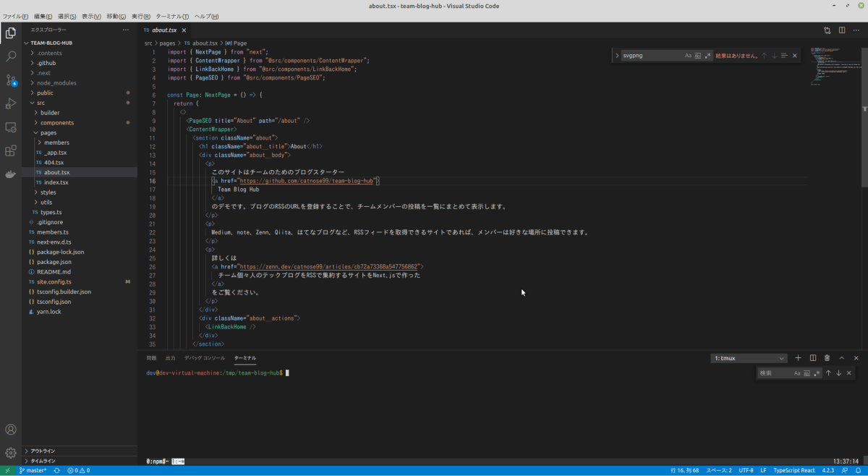Click the find in selection icon
868x476 pixels.
click(x=784, y=56)
